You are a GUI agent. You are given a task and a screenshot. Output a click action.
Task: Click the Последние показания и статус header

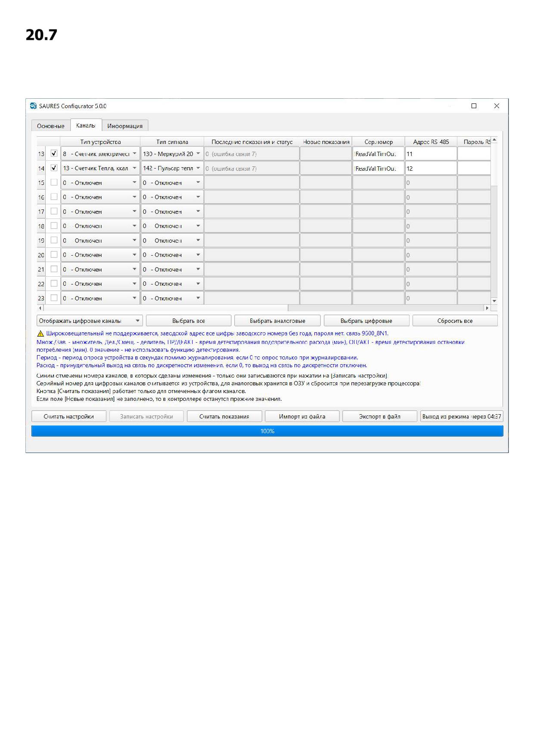251,142
